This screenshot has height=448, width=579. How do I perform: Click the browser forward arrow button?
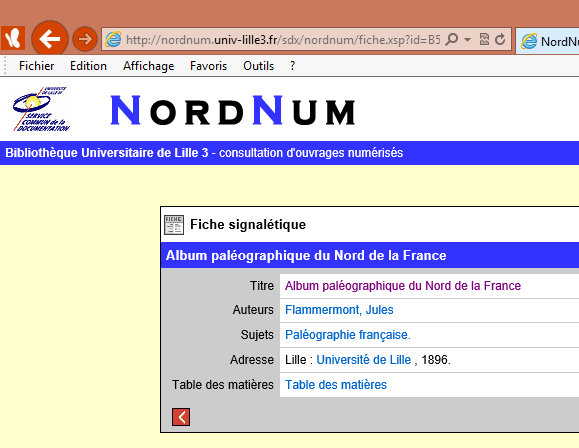coord(85,39)
